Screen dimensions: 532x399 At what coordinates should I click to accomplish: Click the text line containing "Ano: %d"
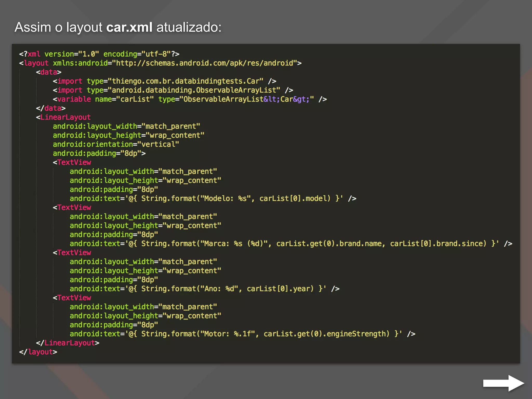pos(205,289)
